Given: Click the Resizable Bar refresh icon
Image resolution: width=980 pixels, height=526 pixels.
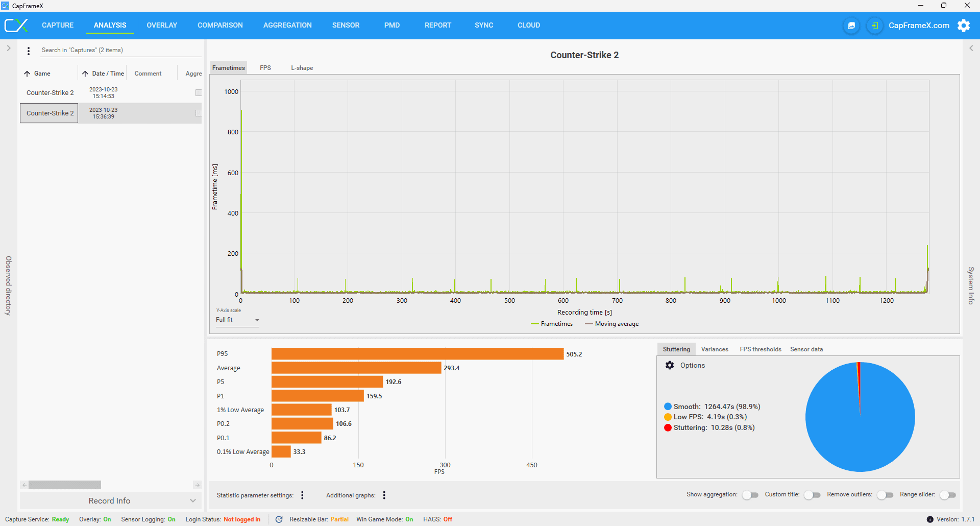Looking at the screenshot, I should pos(279,519).
